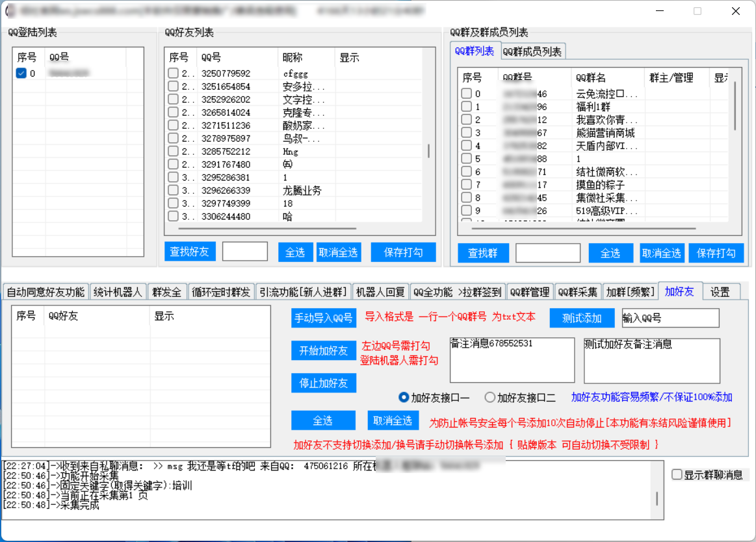
Task: Click 保存打勾 under the QQ好友列表
Action: pyautogui.click(x=403, y=252)
